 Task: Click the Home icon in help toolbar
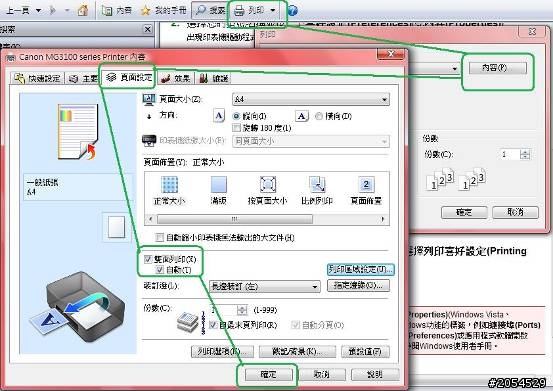[83, 11]
